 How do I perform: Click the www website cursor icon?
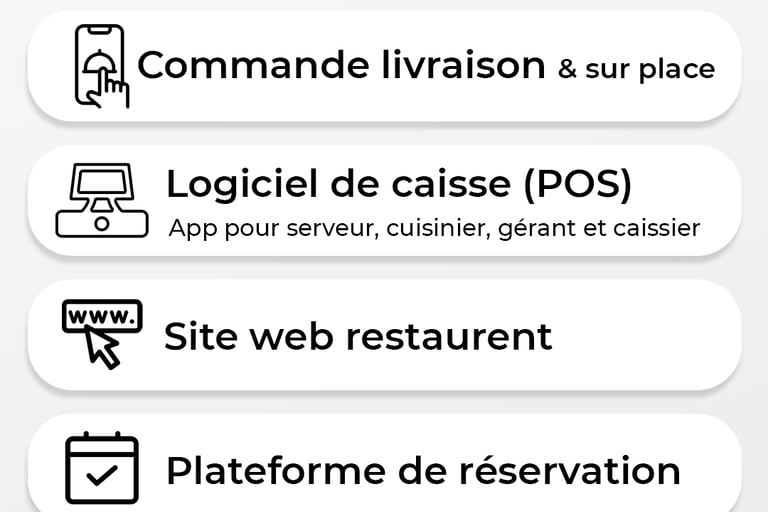(x=102, y=334)
